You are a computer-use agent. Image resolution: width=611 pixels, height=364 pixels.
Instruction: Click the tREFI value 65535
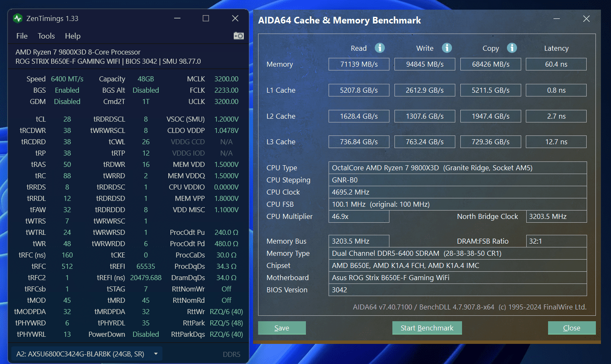(x=146, y=266)
